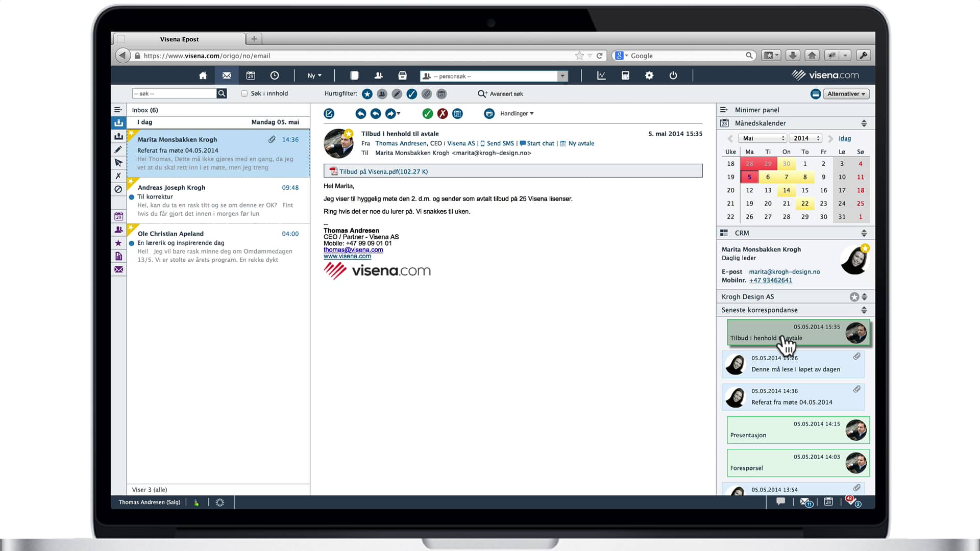
Task: Open the contacts people icon in top bar
Action: (378, 76)
